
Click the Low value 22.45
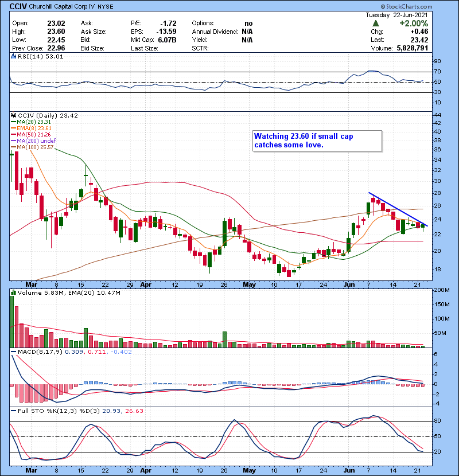[56, 40]
